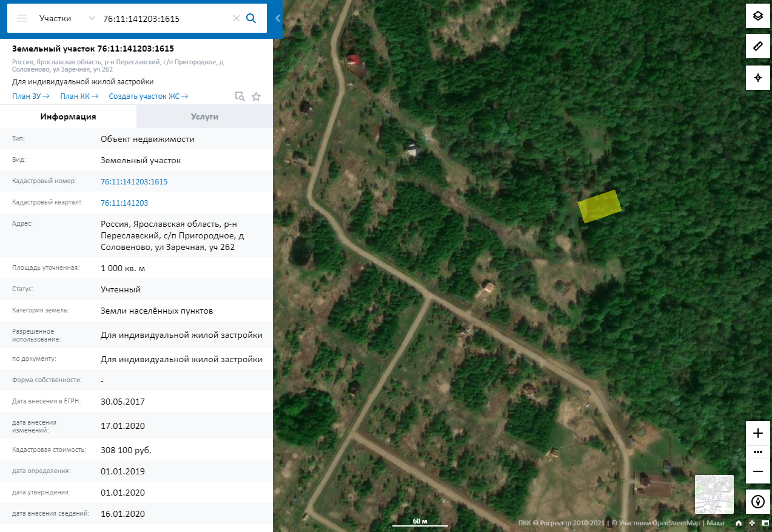Click the Учтенный status value
The image size is (772, 532).
(x=121, y=289)
